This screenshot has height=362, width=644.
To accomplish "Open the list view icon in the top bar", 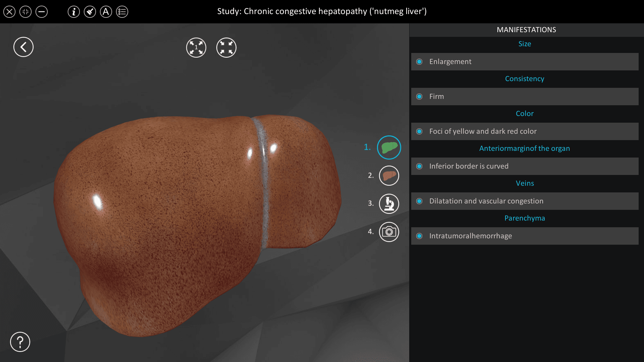I will coord(122,12).
